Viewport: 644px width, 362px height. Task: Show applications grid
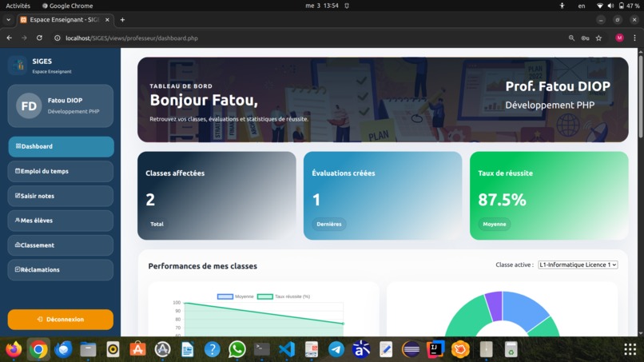(x=630, y=350)
